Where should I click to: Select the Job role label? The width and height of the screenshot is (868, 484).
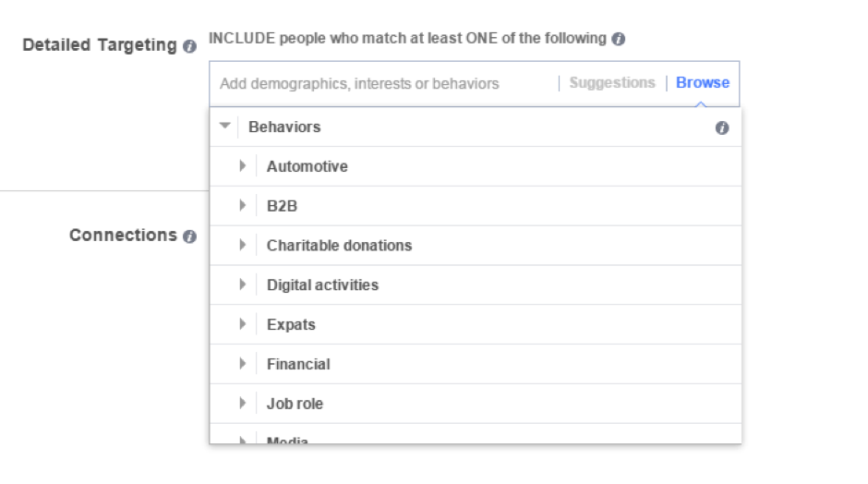click(x=295, y=404)
